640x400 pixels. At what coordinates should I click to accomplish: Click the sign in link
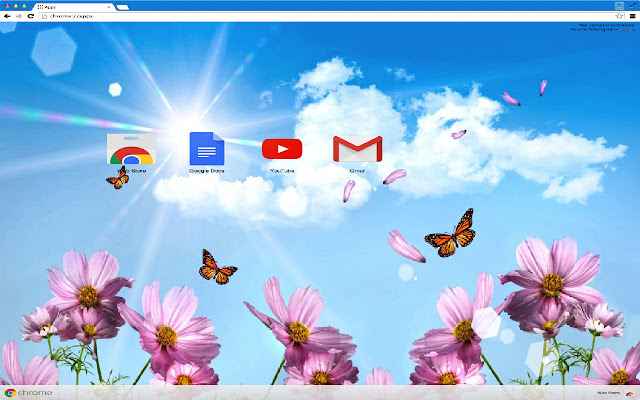tap(627, 29)
